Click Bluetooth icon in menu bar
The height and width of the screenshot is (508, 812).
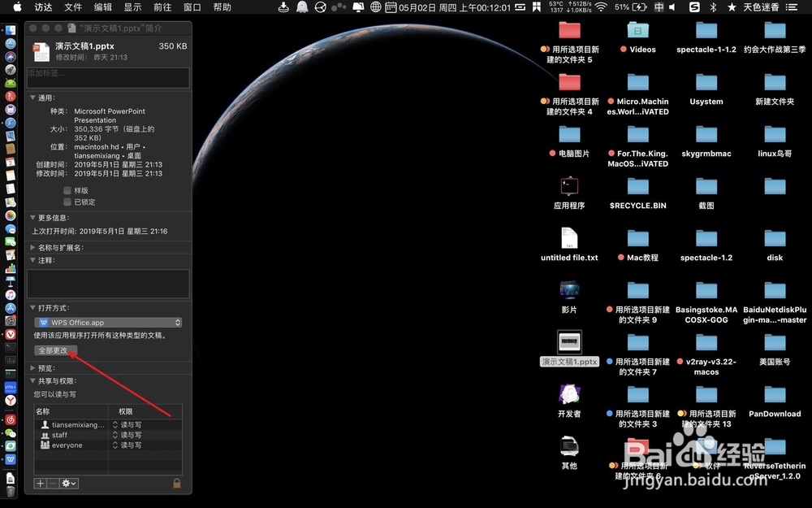point(713,7)
